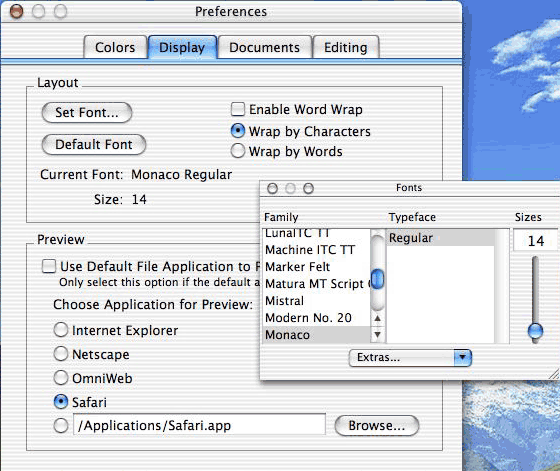Image resolution: width=560 pixels, height=471 pixels.
Task: Switch to the Colors tab
Action: coord(115,47)
